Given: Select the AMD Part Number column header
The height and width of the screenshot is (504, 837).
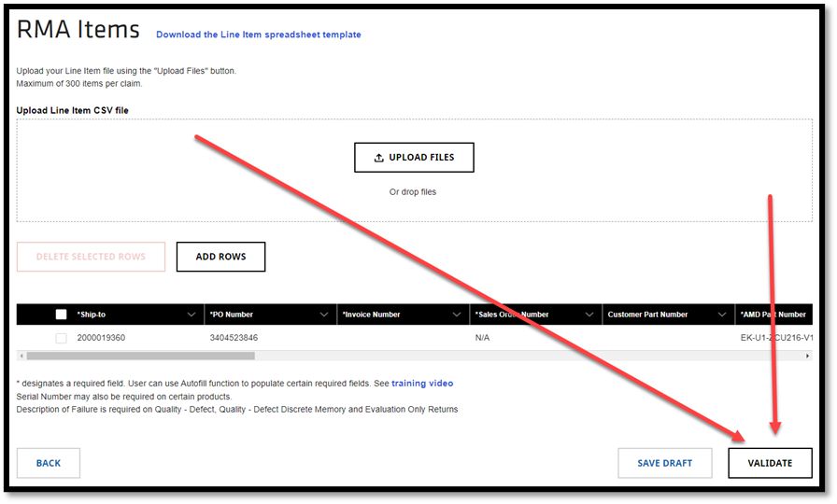Looking at the screenshot, I should [773, 315].
